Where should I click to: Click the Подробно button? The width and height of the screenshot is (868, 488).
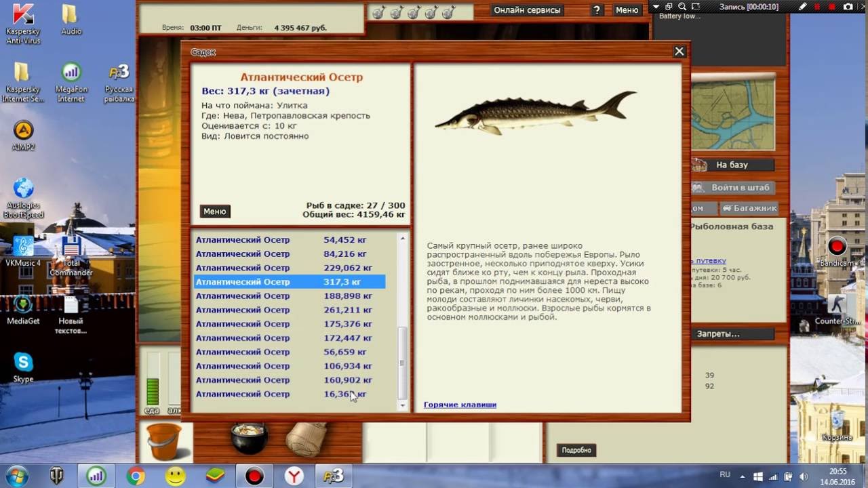(x=576, y=450)
